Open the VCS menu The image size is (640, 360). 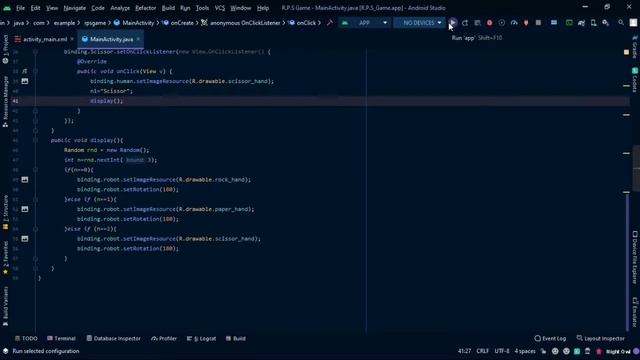point(220,8)
